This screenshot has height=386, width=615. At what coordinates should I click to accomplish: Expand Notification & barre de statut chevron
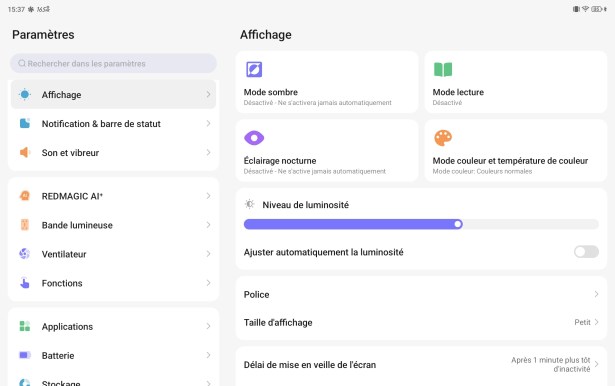pyautogui.click(x=208, y=124)
